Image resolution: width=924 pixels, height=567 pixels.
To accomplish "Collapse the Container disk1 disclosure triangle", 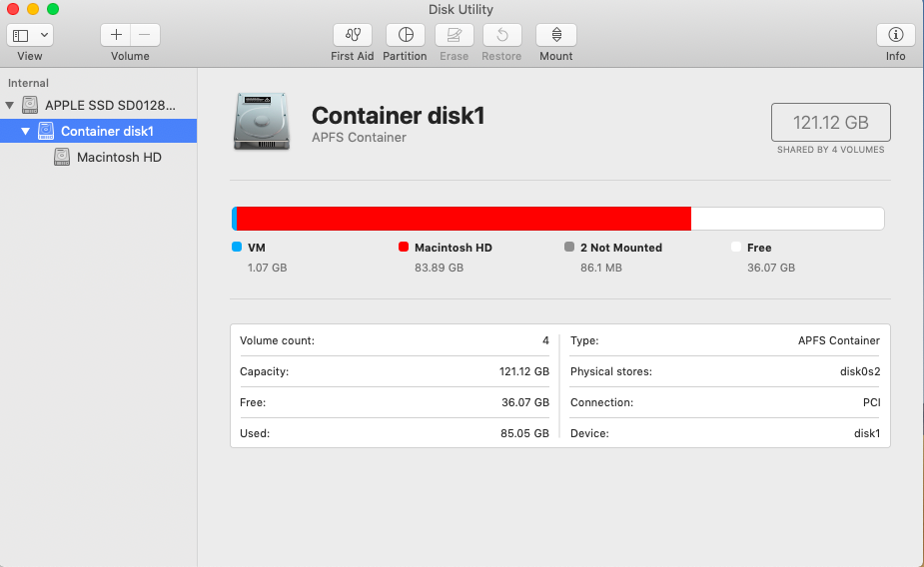I will pyautogui.click(x=25, y=132).
